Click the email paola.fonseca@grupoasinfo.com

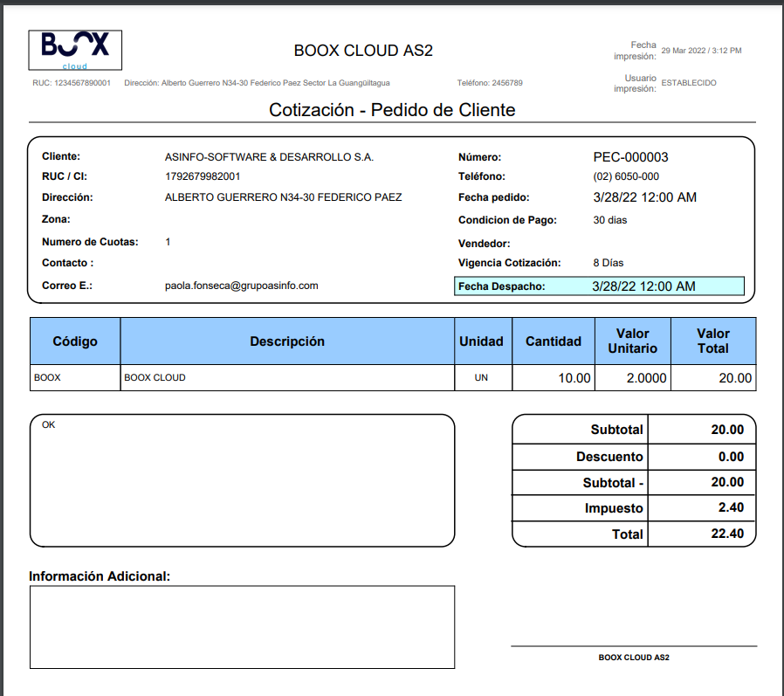242,286
